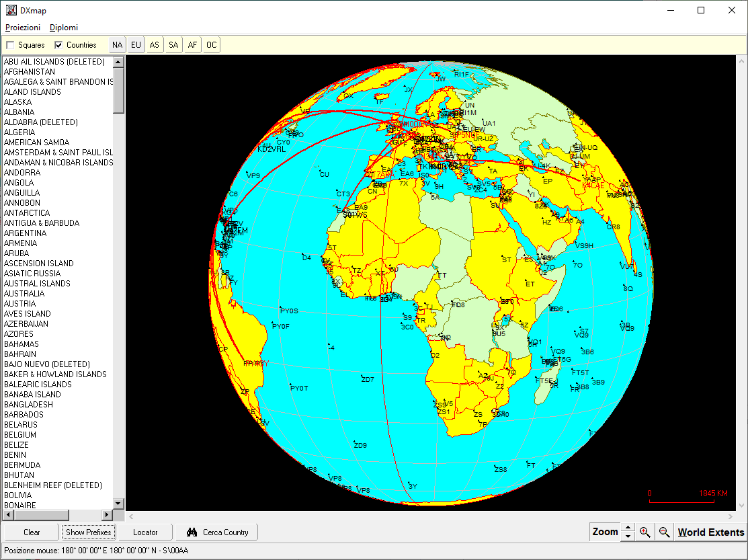Click the Show Prefixes button

click(x=88, y=532)
